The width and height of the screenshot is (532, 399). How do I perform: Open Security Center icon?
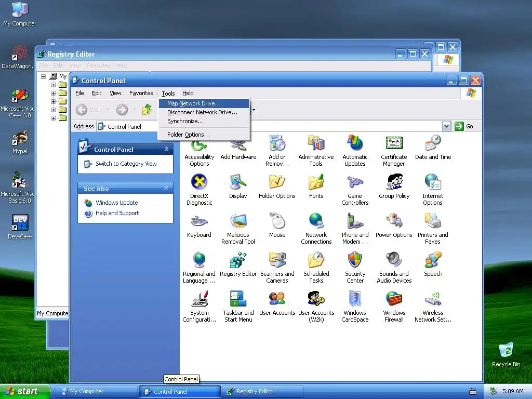[x=355, y=268]
